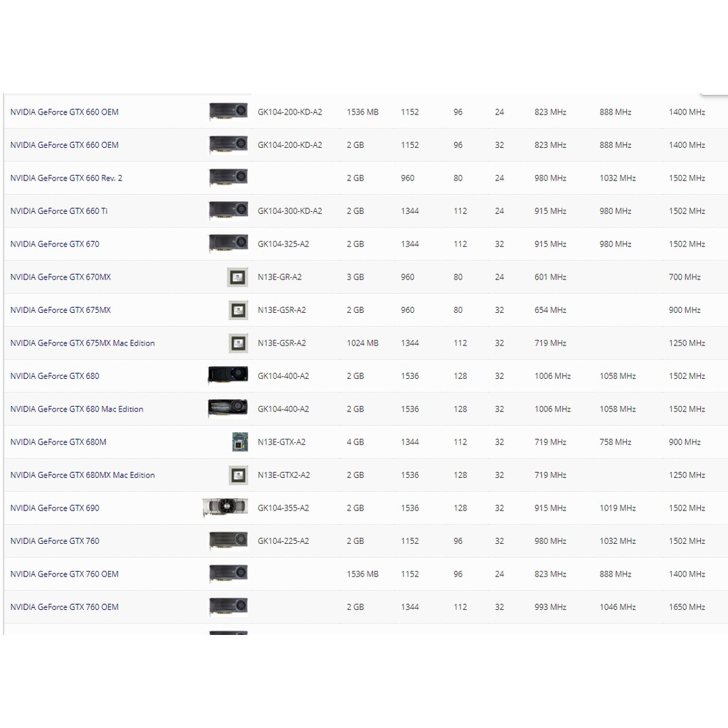Open the NVIDIA GeForce GTX 660 Ti link
This screenshot has height=728, width=728.
59,211
